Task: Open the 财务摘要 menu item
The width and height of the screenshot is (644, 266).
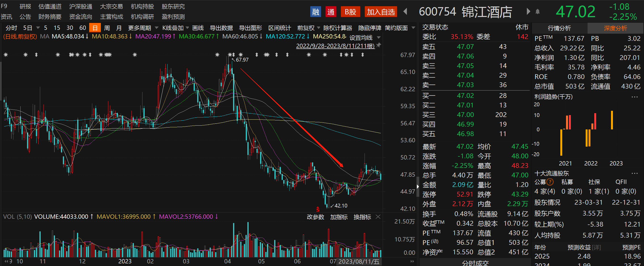Action: (x=50, y=17)
